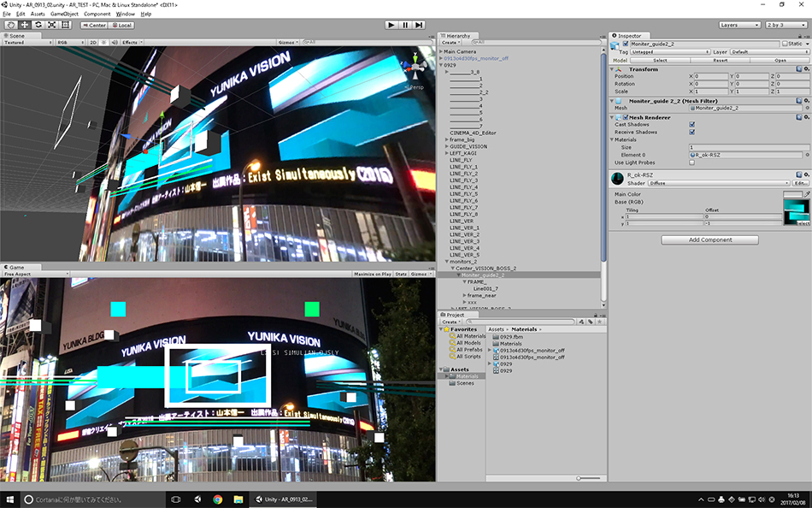Image resolution: width=812 pixels, height=508 pixels.
Task: Click the Project panel lock icon
Action: click(596, 315)
